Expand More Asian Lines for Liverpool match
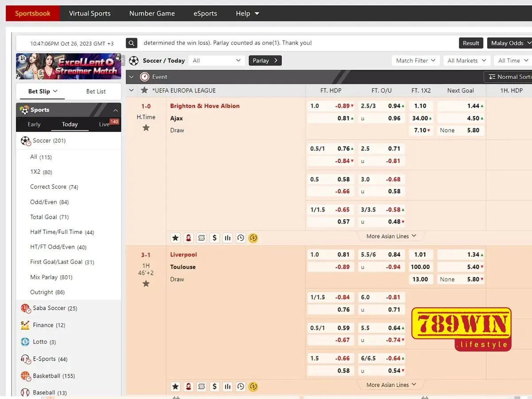532x399 pixels. click(390, 384)
